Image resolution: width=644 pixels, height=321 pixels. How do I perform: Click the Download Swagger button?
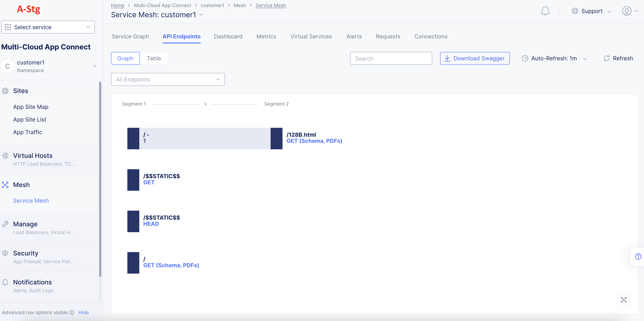(x=475, y=58)
